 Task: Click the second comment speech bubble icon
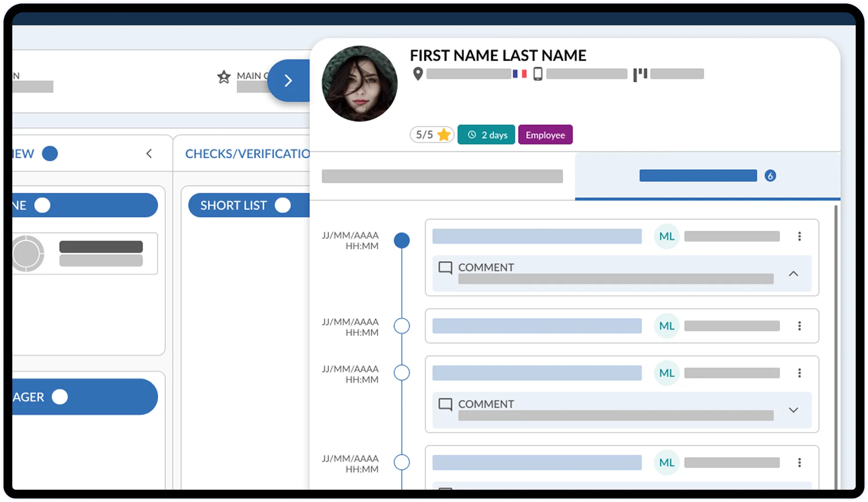445,404
